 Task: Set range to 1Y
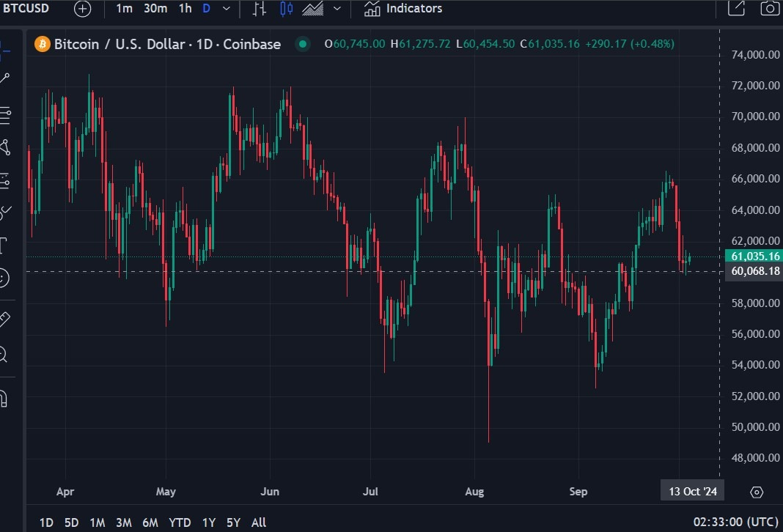pyautogui.click(x=209, y=522)
